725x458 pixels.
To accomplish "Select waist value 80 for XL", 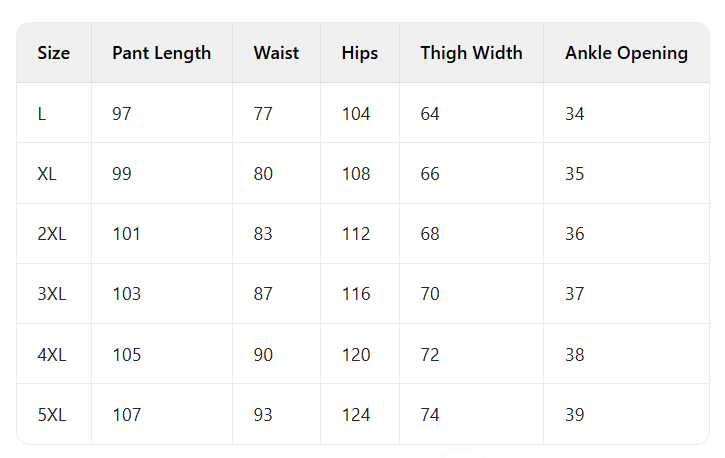I will tap(263, 174).
